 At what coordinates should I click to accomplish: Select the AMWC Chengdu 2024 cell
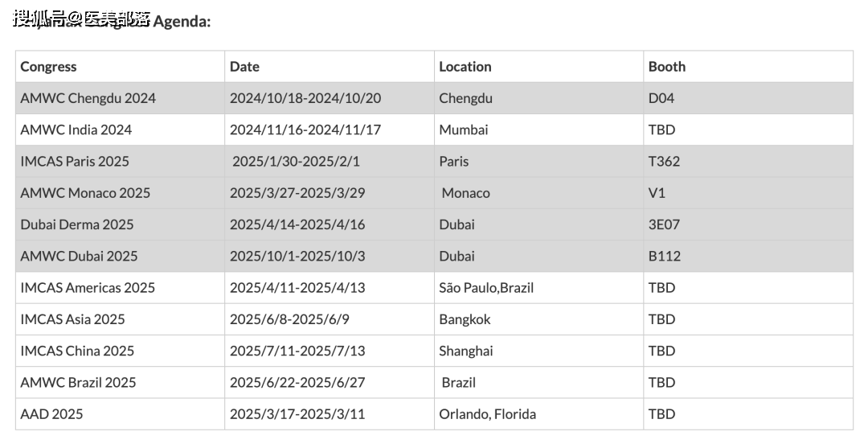pyautogui.click(x=120, y=98)
